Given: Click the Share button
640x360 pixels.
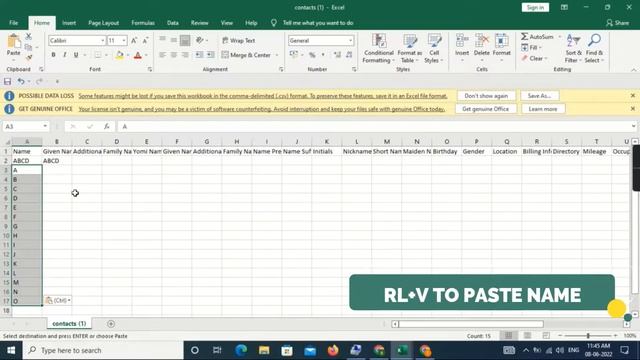Looking at the screenshot, I should click(x=618, y=23).
